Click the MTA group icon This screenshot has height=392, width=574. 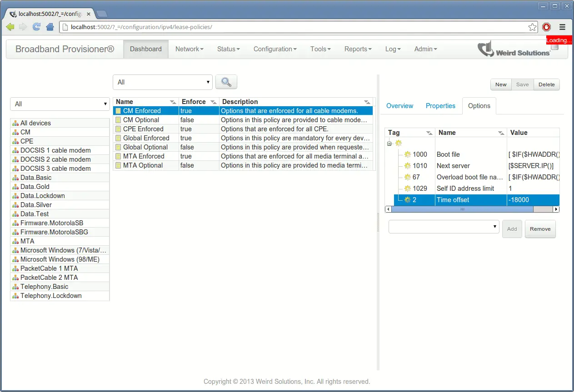tap(15, 241)
